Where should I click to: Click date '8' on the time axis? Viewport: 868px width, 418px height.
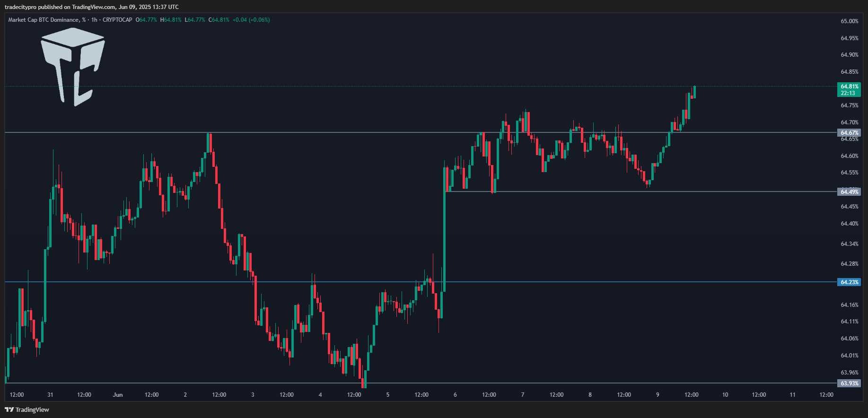pyautogui.click(x=590, y=395)
